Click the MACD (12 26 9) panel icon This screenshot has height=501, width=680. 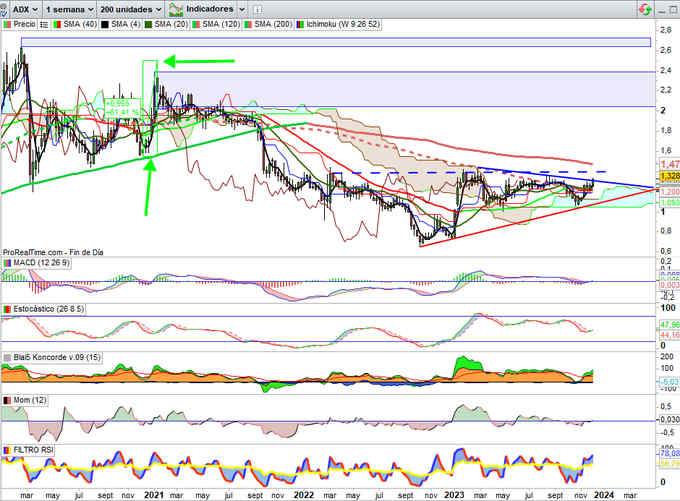tap(7, 263)
